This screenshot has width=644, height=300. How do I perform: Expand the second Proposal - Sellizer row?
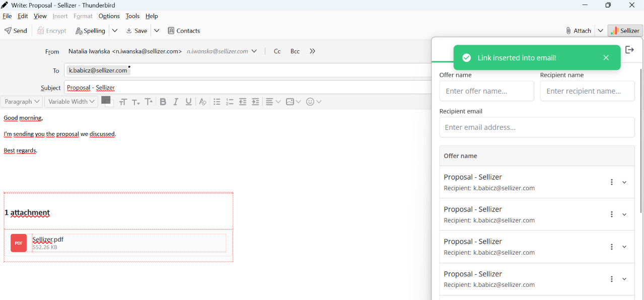pyautogui.click(x=624, y=214)
